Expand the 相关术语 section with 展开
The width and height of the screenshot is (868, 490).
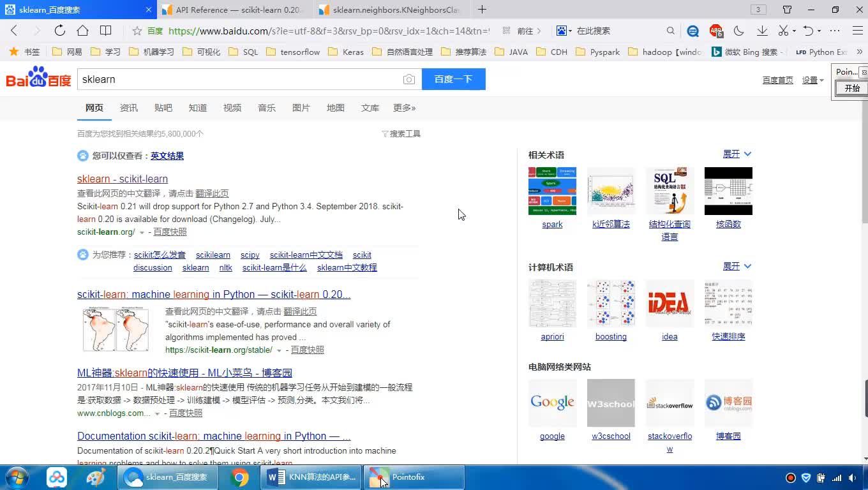[x=737, y=154]
